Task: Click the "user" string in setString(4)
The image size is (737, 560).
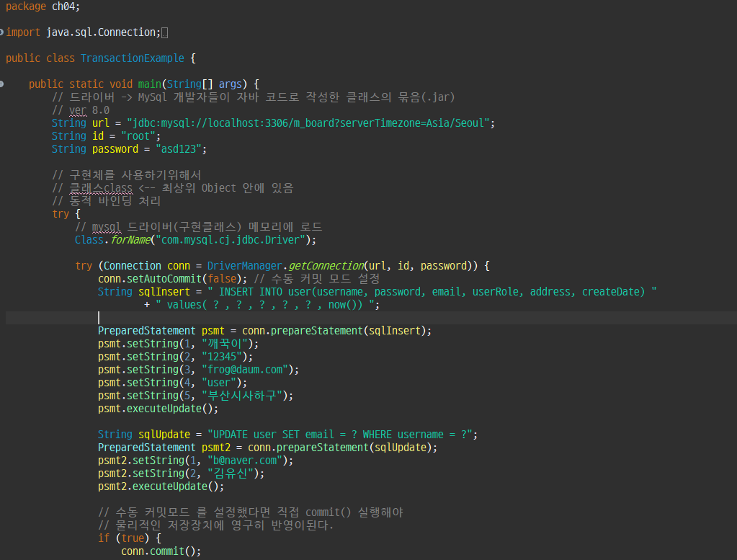Action: 219,383
